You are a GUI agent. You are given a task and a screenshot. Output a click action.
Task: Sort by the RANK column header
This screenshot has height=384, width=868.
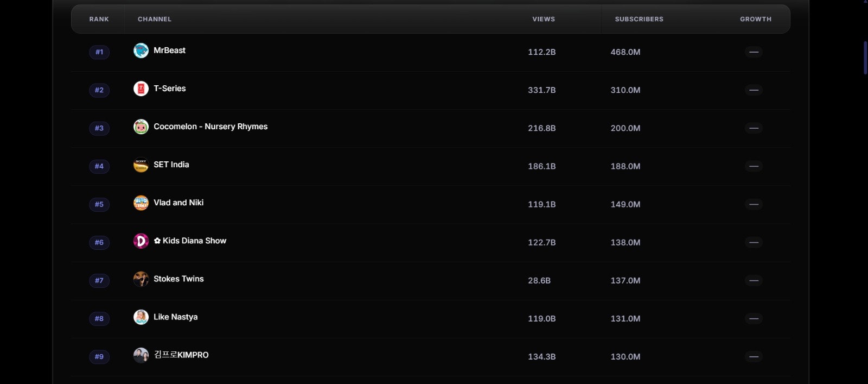point(99,19)
